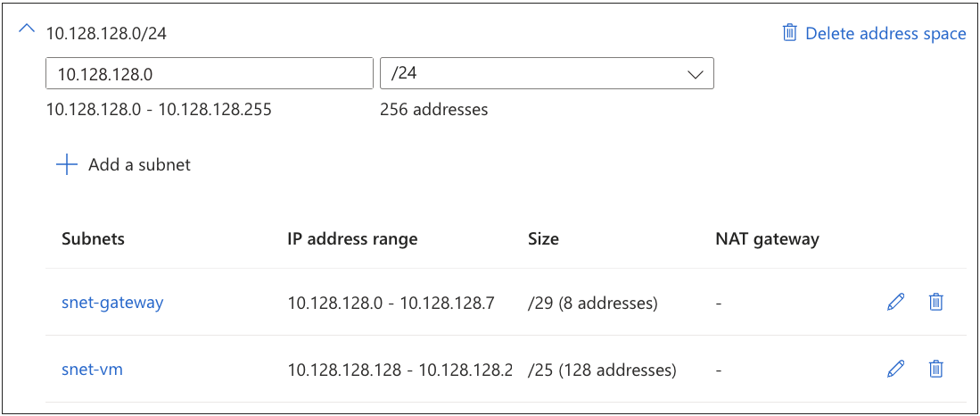Click the Delete address space link text

pyautogui.click(x=885, y=34)
